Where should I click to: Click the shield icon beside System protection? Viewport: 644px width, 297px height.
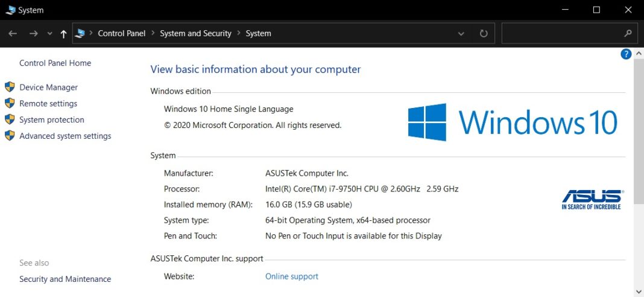(10, 120)
